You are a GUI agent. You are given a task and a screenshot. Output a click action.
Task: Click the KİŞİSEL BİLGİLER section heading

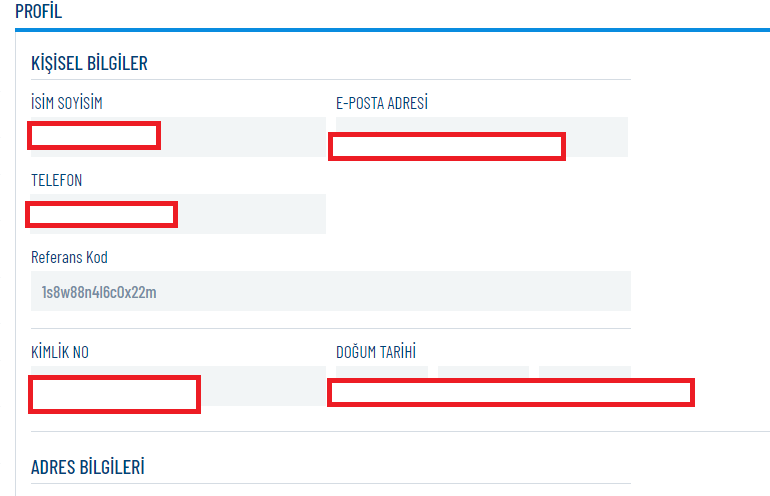tap(89, 63)
